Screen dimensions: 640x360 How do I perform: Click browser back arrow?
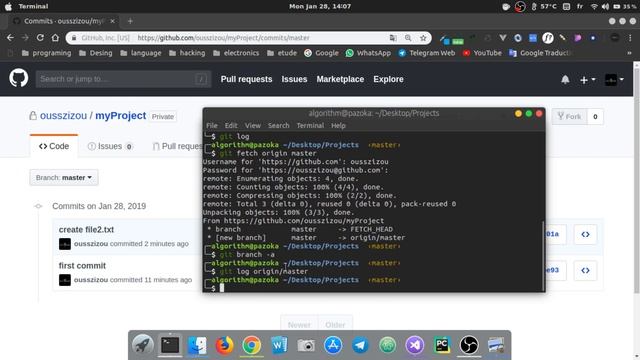point(10,38)
